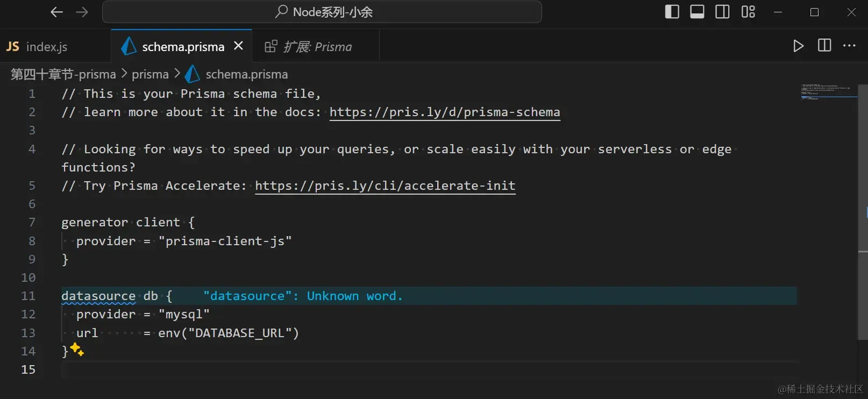
Task: Click the generator client declaration
Action: [120, 222]
